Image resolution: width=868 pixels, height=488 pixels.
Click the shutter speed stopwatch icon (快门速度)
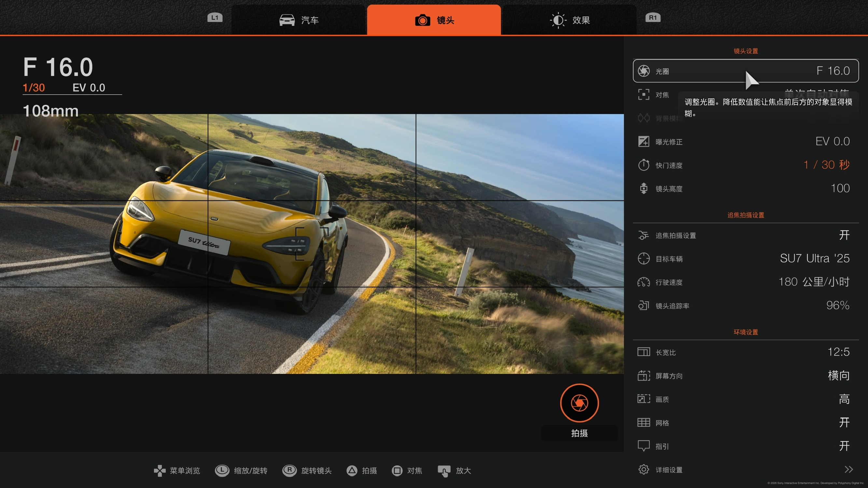coord(644,165)
